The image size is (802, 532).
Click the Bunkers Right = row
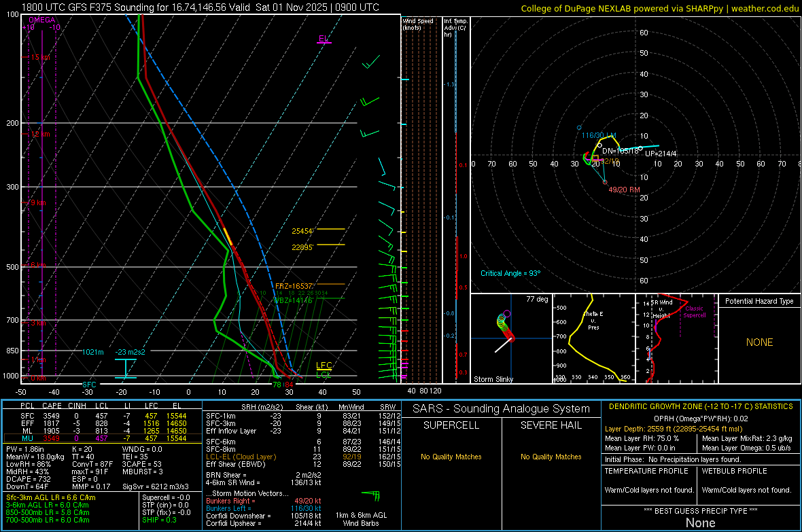pyautogui.click(x=264, y=501)
